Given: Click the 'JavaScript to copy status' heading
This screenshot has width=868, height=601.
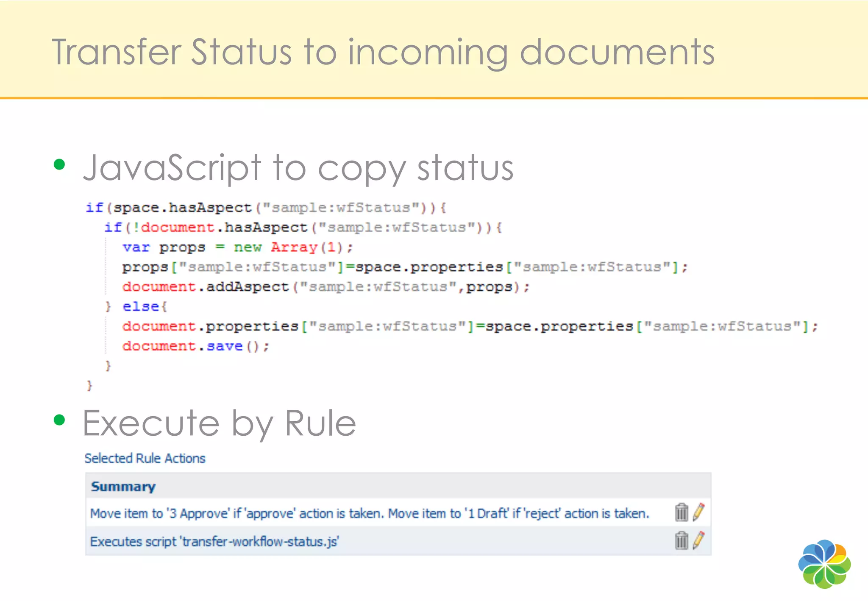Looking at the screenshot, I should pos(298,168).
